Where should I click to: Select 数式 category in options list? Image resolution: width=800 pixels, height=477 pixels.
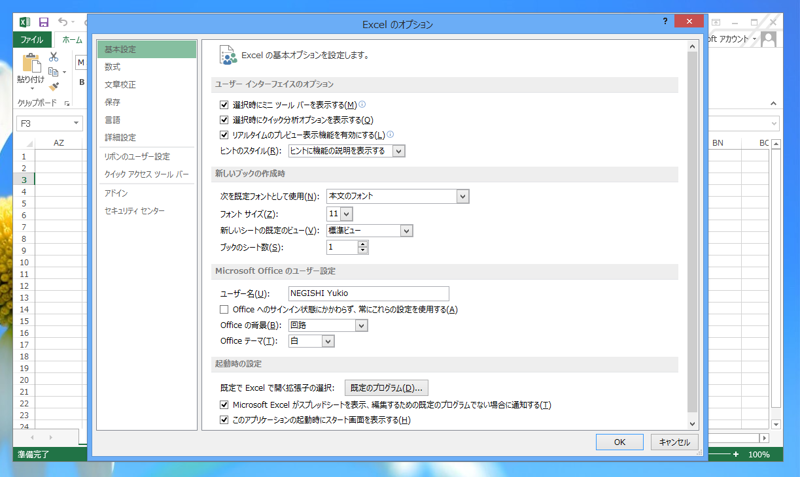[146, 67]
